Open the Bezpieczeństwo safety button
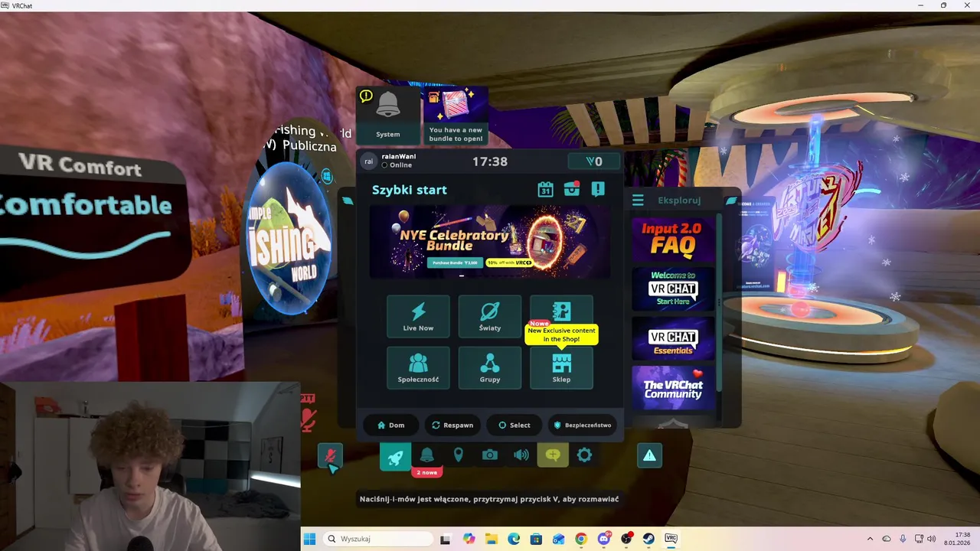Image resolution: width=980 pixels, height=551 pixels. pos(583,425)
